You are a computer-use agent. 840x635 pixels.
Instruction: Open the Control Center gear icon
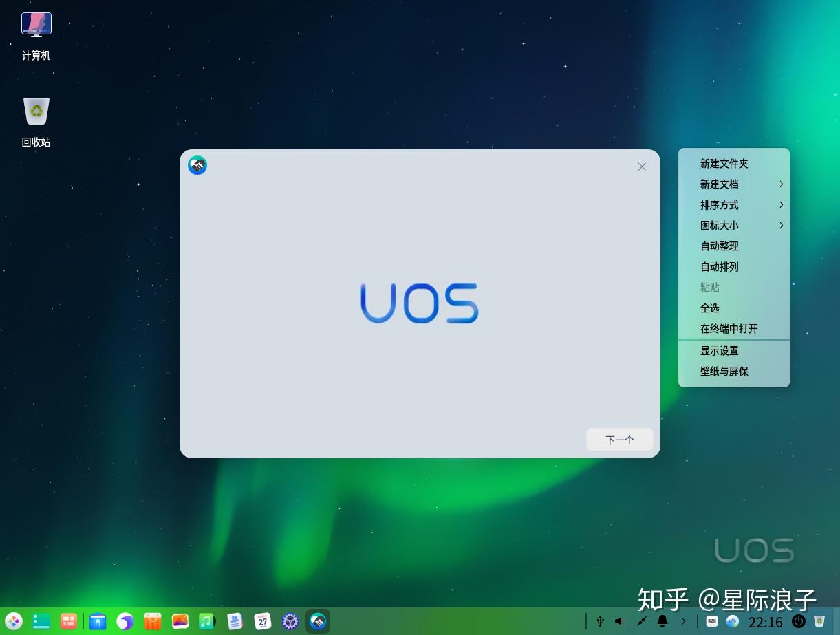coord(289,621)
